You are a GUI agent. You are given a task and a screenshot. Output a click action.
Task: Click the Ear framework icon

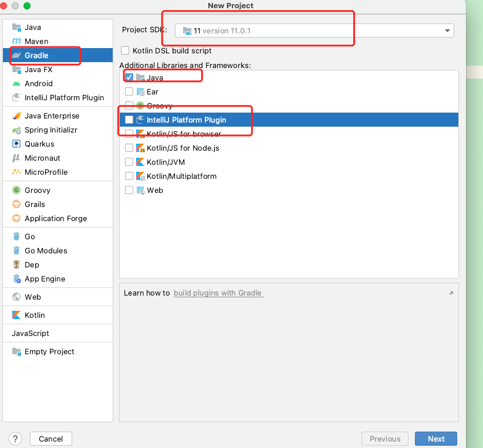(x=140, y=91)
